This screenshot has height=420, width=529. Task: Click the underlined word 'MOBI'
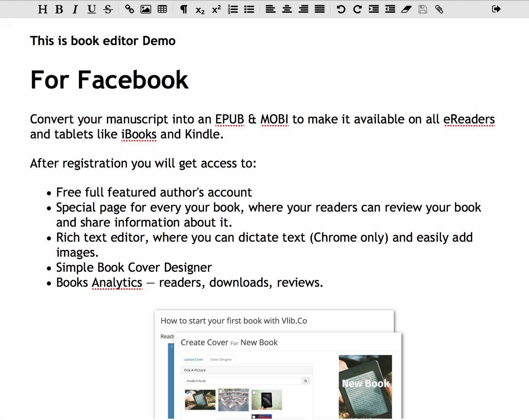click(x=274, y=119)
